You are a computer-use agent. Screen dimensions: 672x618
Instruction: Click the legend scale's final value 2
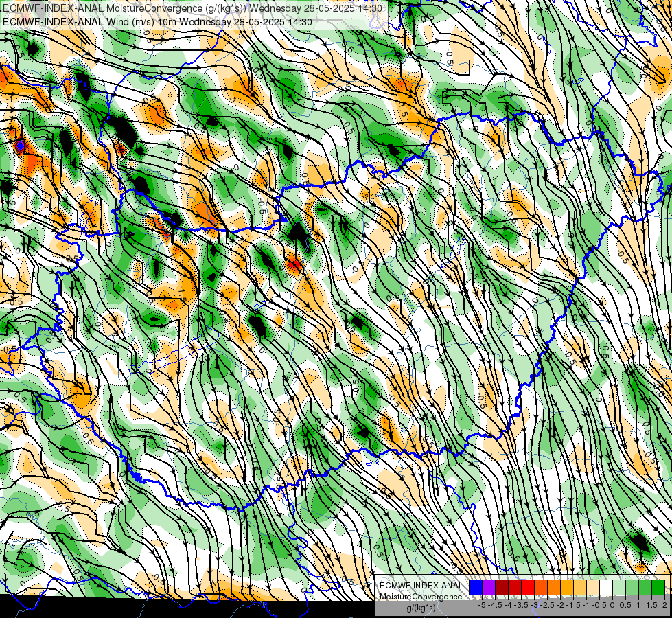tap(664, 605)
